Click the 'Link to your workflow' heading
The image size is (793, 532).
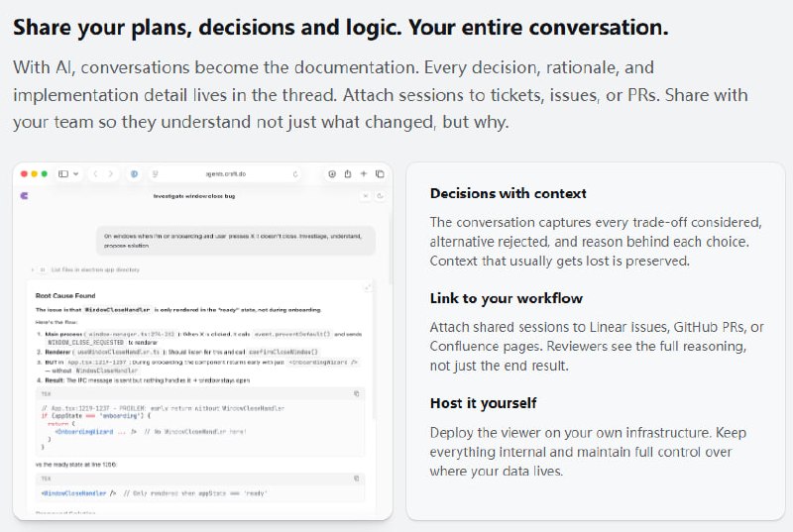click(x=506, y=298)
